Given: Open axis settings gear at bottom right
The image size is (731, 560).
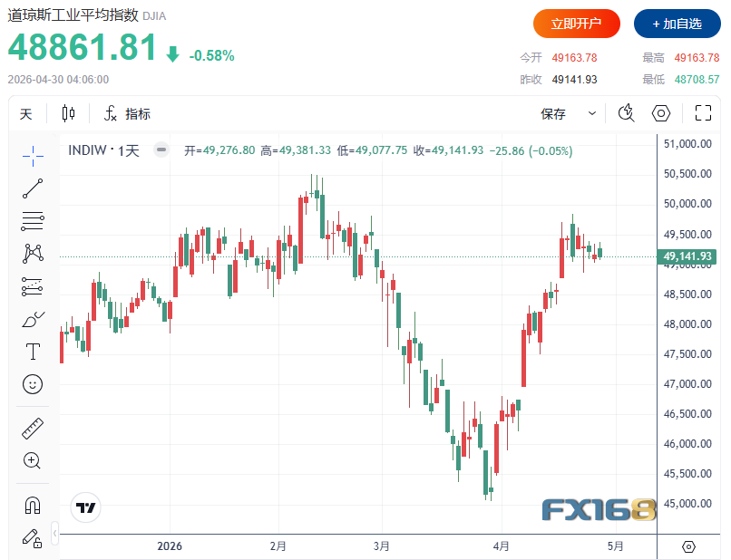Looking at the screenshot, I should tap(688, 546).
